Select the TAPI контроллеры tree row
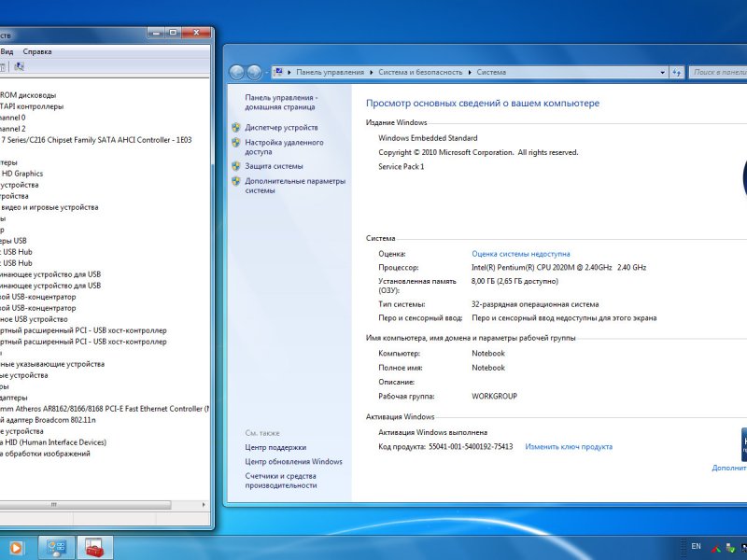The image size is (747, 560). point(32,106)
